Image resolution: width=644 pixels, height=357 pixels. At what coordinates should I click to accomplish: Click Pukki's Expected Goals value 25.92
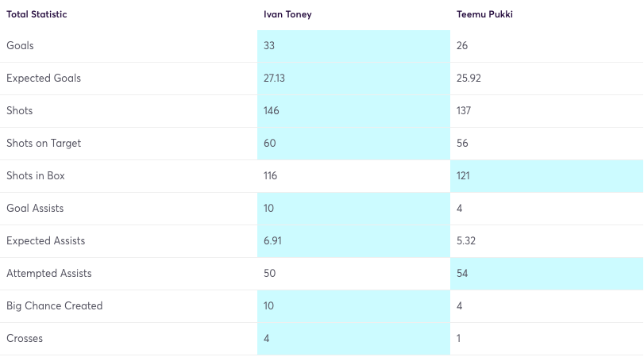click(469, 79)
